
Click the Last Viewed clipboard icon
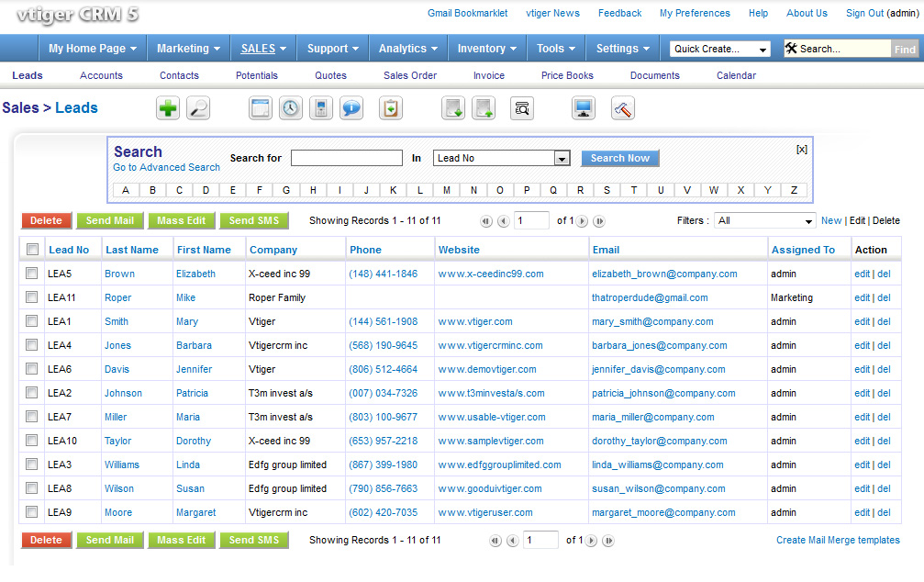point(391,108)
